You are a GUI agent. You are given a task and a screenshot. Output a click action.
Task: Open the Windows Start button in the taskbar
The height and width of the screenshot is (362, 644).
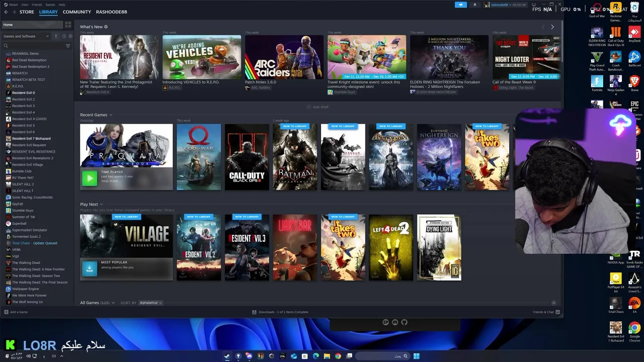(416, 356)
